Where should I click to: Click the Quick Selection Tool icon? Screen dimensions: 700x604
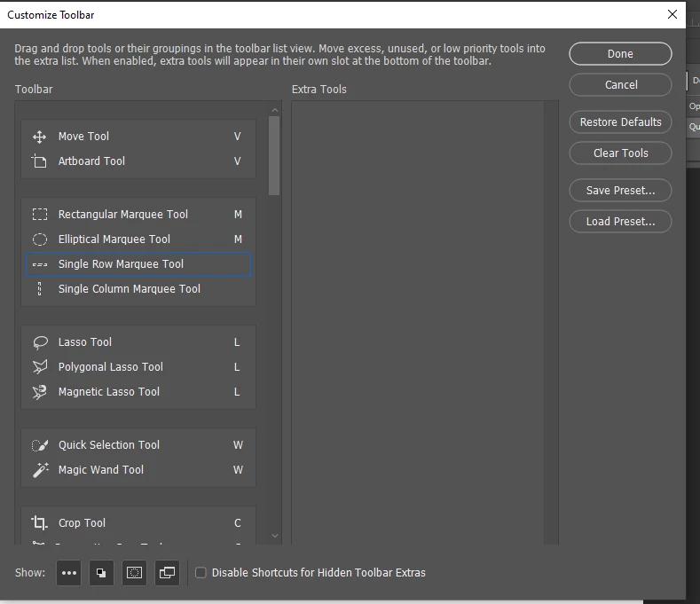pyautogui.click(x=40, y=445)
